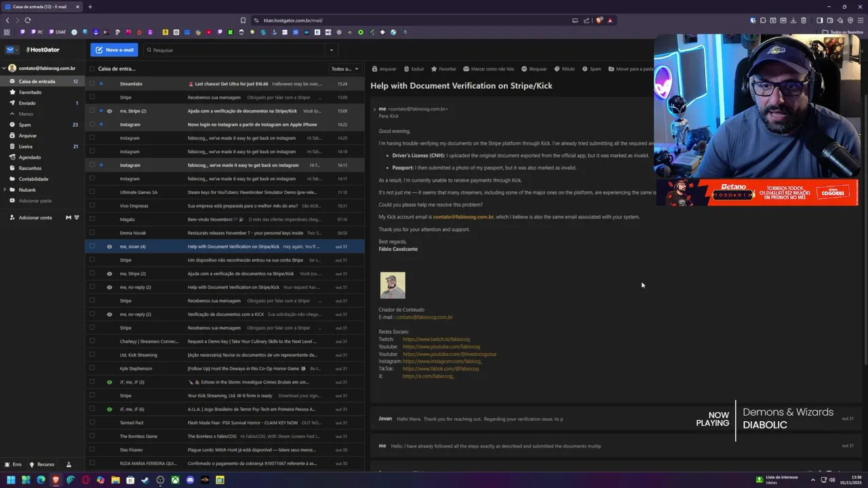Open the x.com/fabiocog_ link
The width and height of the screenshot is (868, 488).
(429, 376)
